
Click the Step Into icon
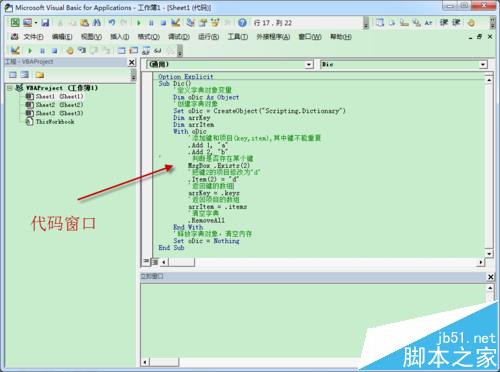tap(82, 51)
